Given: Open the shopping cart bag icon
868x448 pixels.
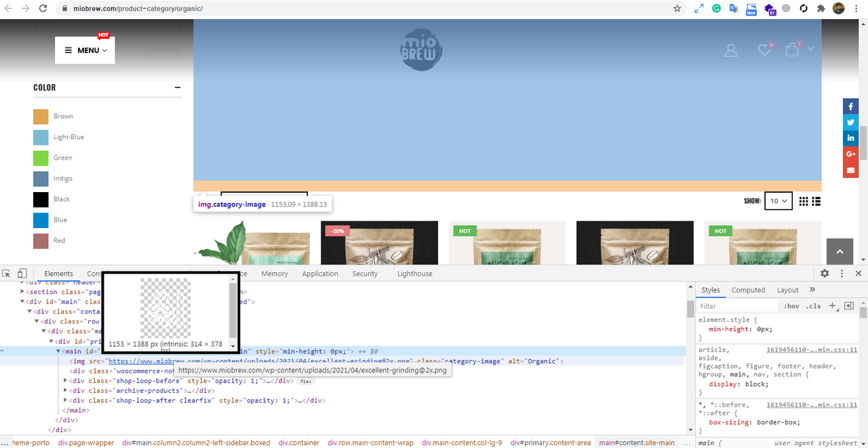Looking at the screenshot, I should pos(792,50).
